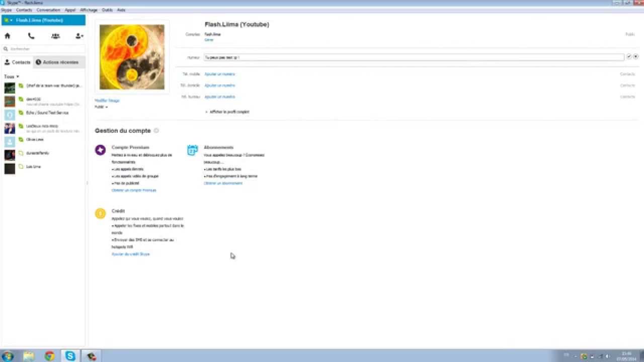Add a contact with the person-plus icon
Viewport: 644px width, 362px height.
(79, 36)
